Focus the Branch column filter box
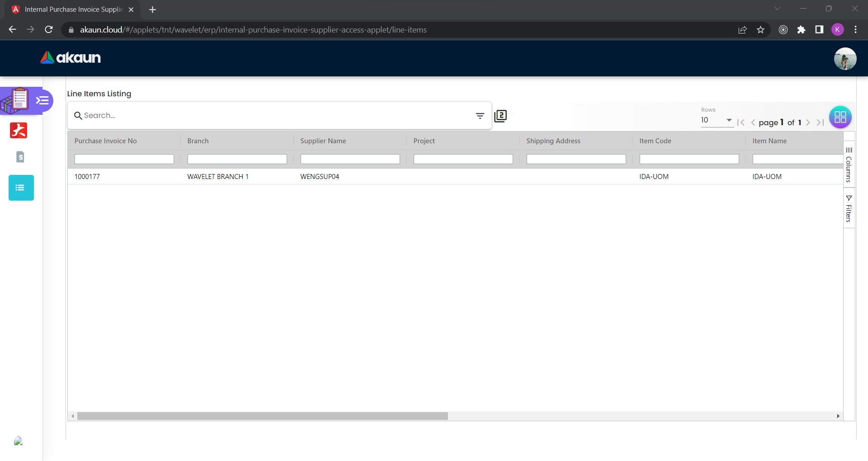This screenshot has width=868, height=461. [x=237, y=159]
